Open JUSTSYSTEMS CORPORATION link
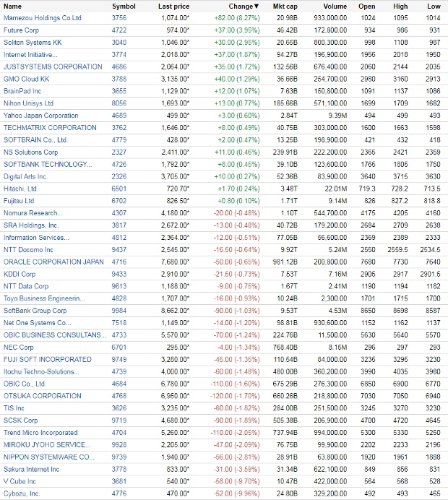The height and width of the screenshot is (500, 448). coord(53,66)
